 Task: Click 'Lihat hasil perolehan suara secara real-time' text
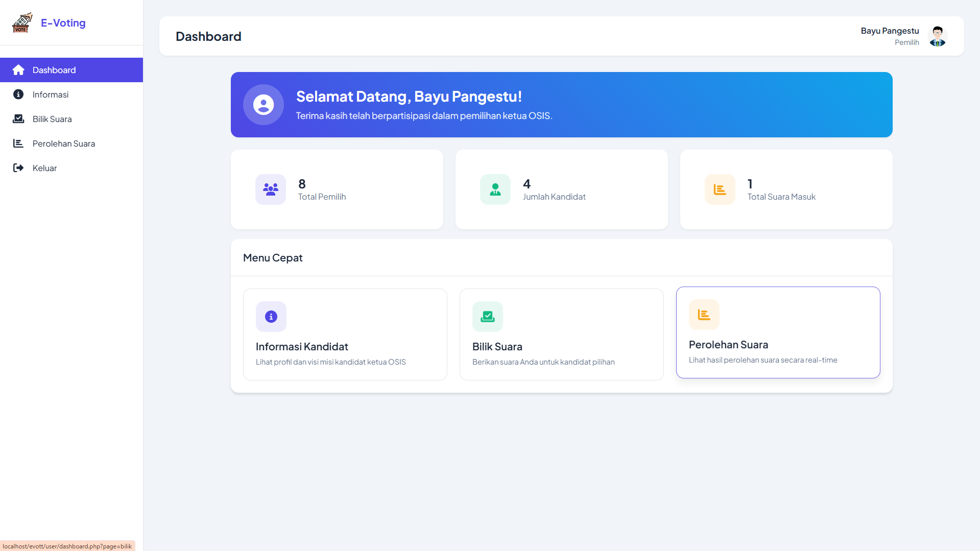[763, 360]
